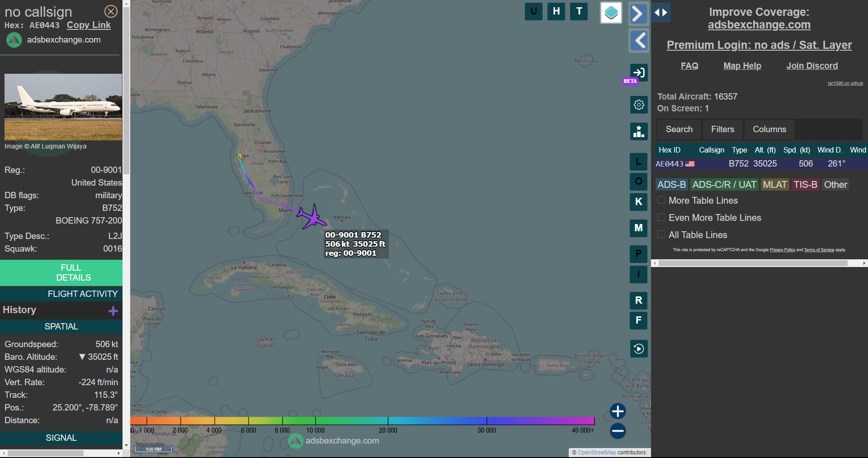Click Copy Link for this aircraft

pyautogui.click(x=89, y=25)
